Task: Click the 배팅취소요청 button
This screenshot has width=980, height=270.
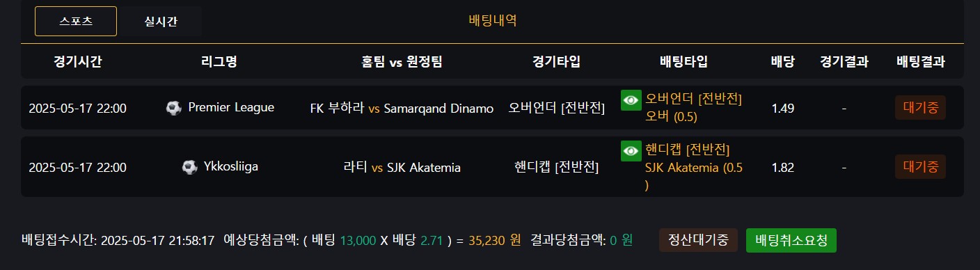Action: [791, 240]
